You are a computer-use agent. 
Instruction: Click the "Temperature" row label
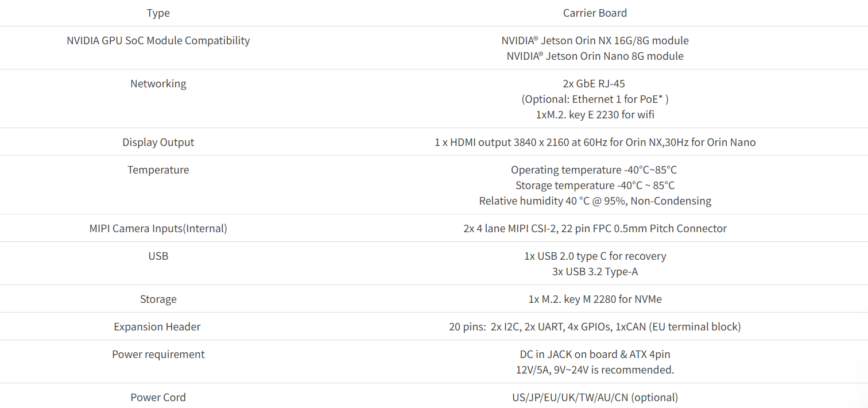point(158,170)
